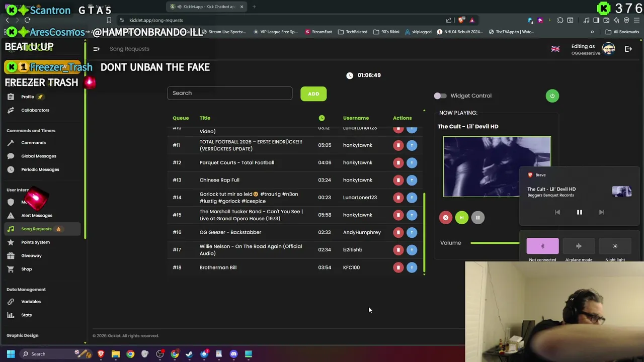Go to previous track in Brave media popup

click(x=557, y=212)
